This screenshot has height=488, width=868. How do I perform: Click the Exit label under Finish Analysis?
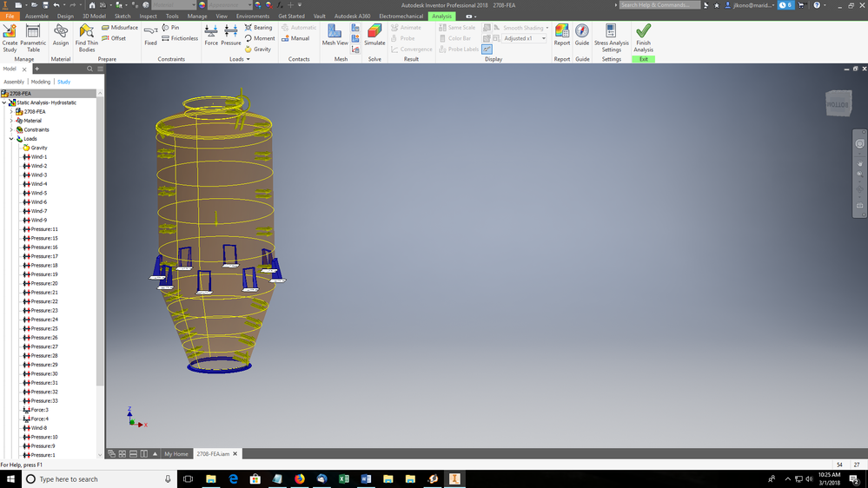pos(643,59)
